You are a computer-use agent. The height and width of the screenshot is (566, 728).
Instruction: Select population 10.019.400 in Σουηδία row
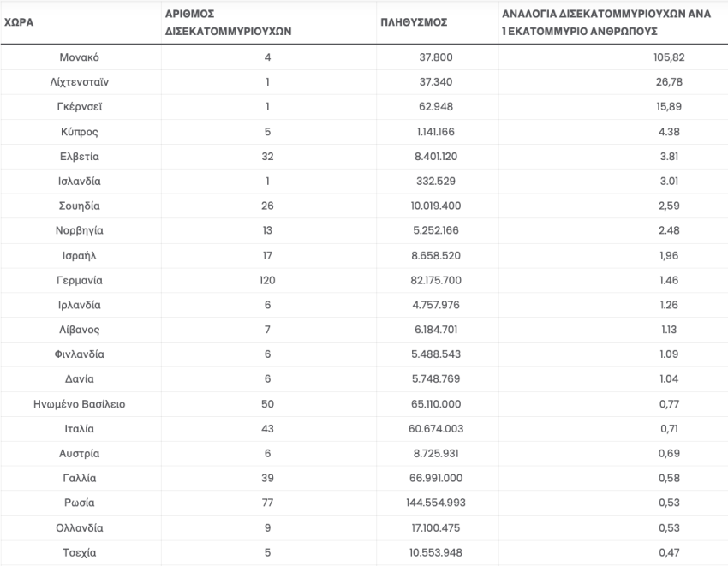click(437, 206)
